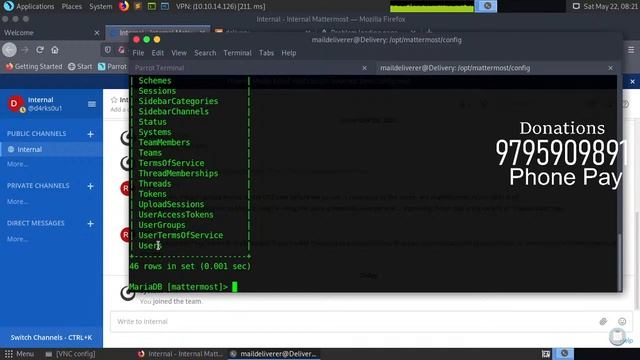Create a new private channel
This screenshot has height=360, width=640.
pos(91,186)
